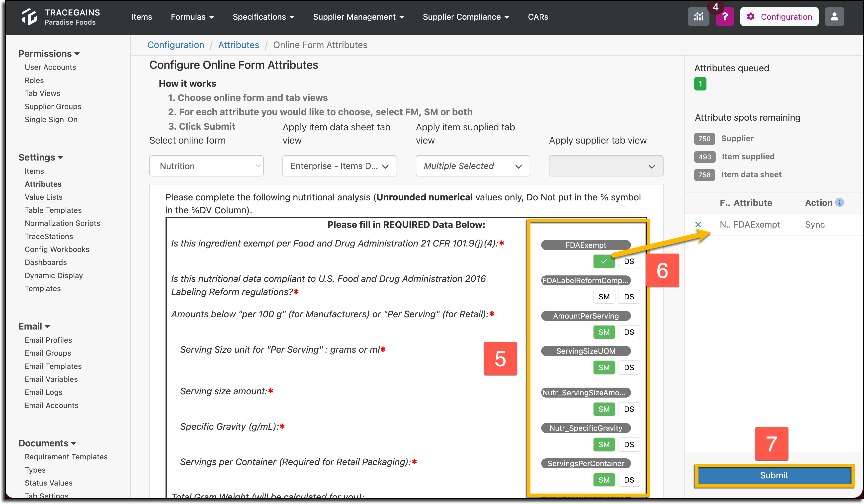The height and width of the screenshot is (504, 864).
Task: Open User Accounts in sidebar
Action: pos(50,67)
